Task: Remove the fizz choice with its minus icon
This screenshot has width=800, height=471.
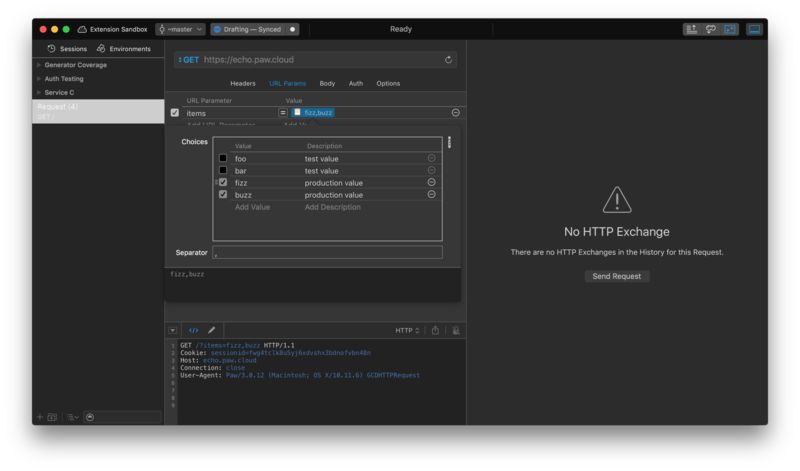Action: (x=432, y=183)
